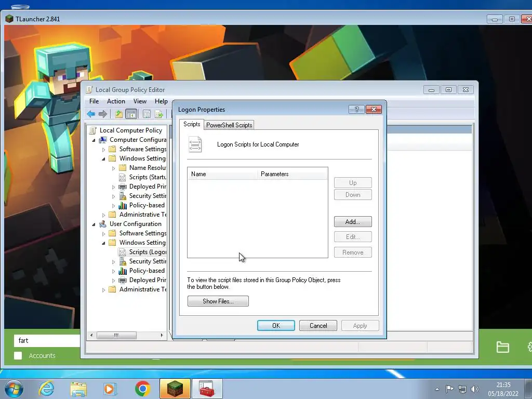Toggle the Show/Hide Console Tree toolbar icon
Image resolution: width=532 pixels, height=399 pixels.
tap(131, 114)
